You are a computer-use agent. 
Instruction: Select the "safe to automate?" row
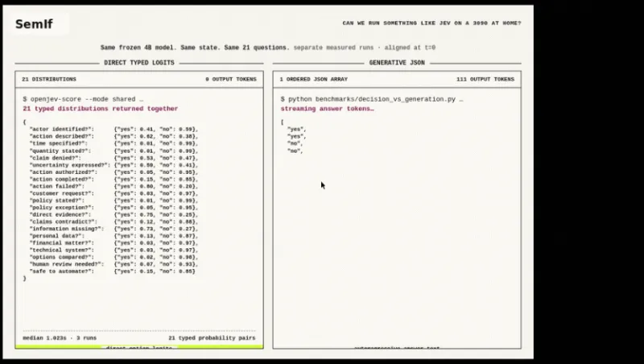pos(112,271)
